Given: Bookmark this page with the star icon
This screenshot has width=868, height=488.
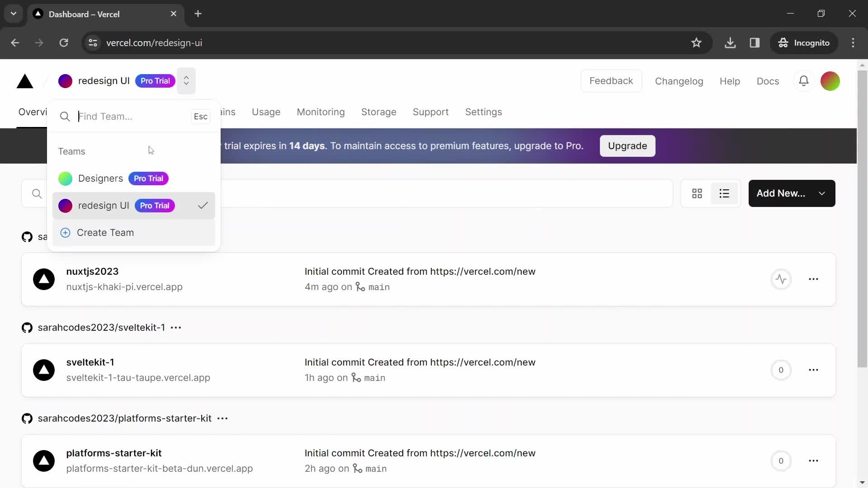Looking at the screenshot, I should pyautogui.click(x=696, y=43).
